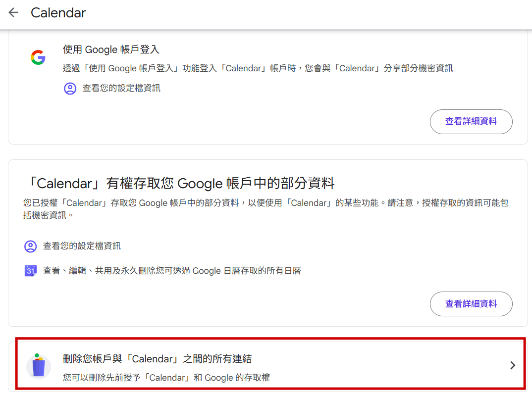Image resolution: width=532 pixels, height=395 pixels.
Task: Open 查看詳細資料 in the Google sign-in card
Action: 471,121
